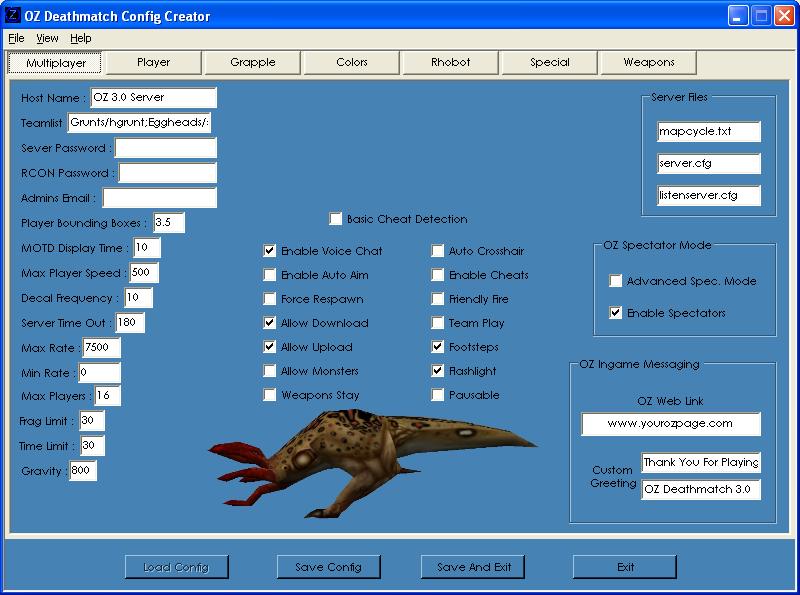800x595 pixels.
Task: Click the bullsquid creature image
Action: coord(372,462)
